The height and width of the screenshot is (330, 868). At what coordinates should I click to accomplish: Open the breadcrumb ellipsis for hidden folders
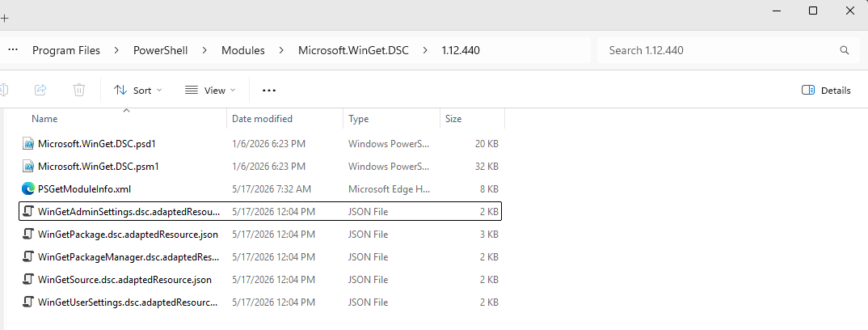[13, 50]
